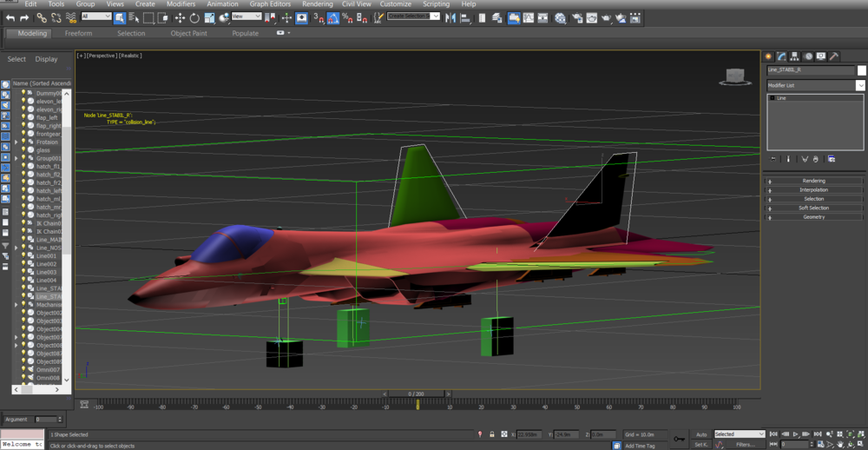The image size is (868, 450).
Task: Switch to the Utilities hammer panel
Action: tap(834, 56)
